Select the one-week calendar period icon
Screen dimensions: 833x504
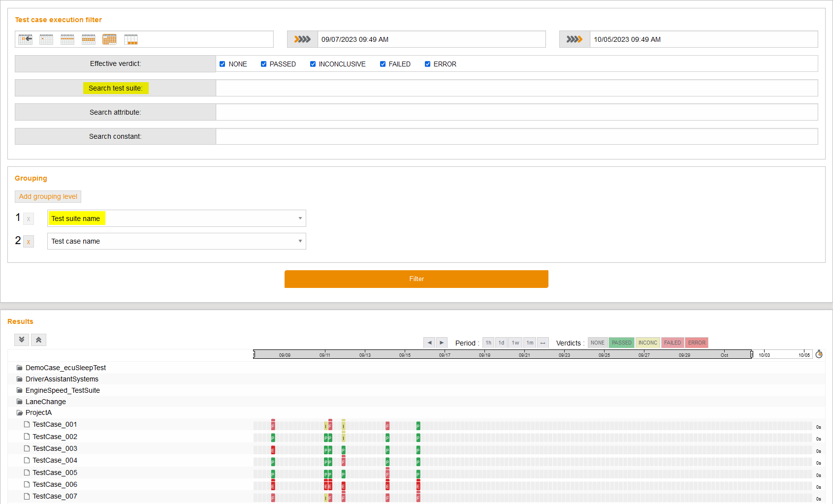67,39
